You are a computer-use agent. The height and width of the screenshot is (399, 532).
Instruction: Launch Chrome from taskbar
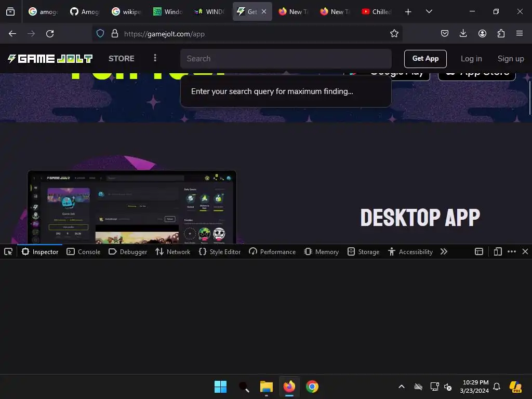(x=312, y=387)
